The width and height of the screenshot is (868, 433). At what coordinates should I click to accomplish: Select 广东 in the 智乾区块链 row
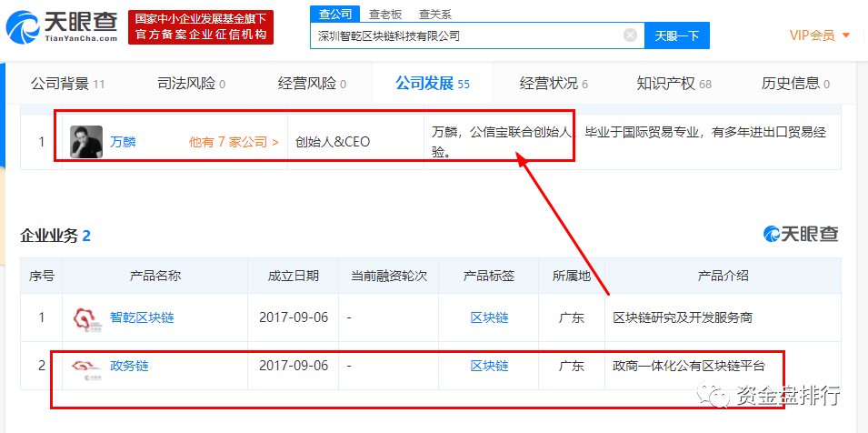(x=572, y=317)
